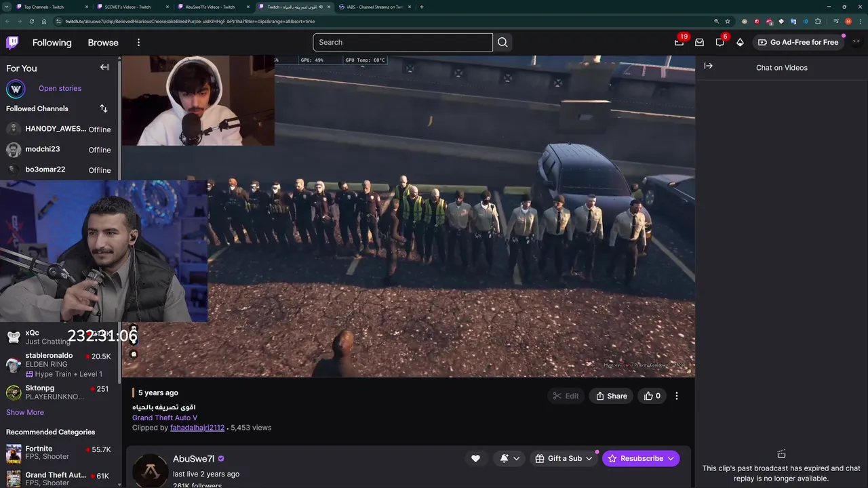The width and height of the screenshot is (868, 488).
Task: Click the clip video player
Action: click(x=408, y=216)
